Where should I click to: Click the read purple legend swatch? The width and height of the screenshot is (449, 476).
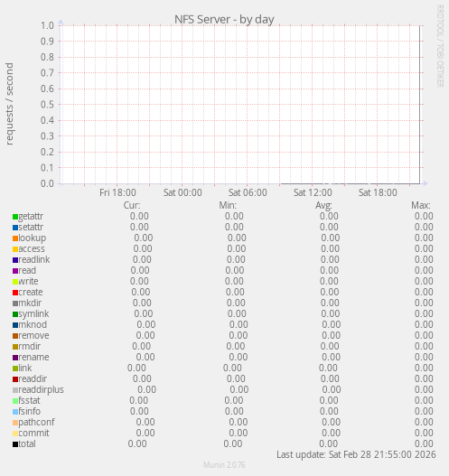pos(15,271)
